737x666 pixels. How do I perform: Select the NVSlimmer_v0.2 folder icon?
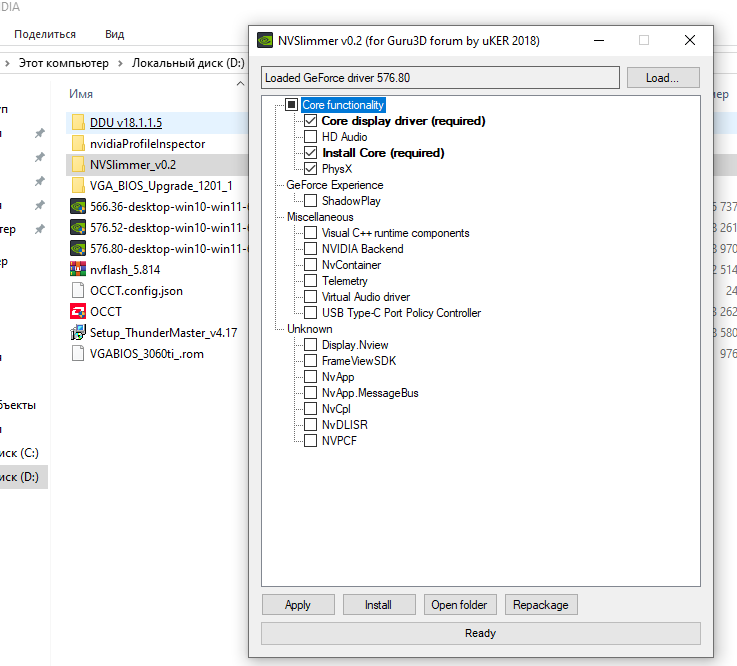[78, 165]
